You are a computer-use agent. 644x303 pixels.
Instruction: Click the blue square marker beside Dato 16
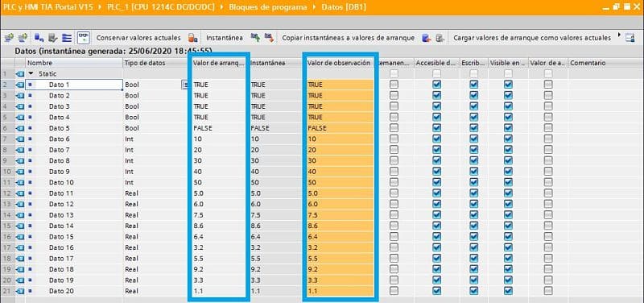coord(30,247)
